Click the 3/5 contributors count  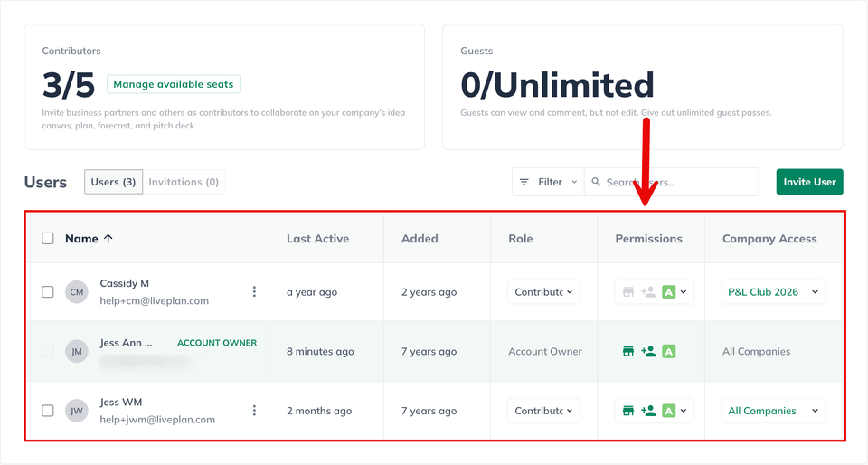pos(69,85)
